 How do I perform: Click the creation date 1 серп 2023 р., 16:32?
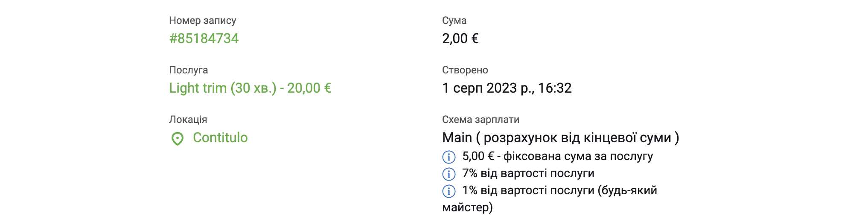pos(507,88)
